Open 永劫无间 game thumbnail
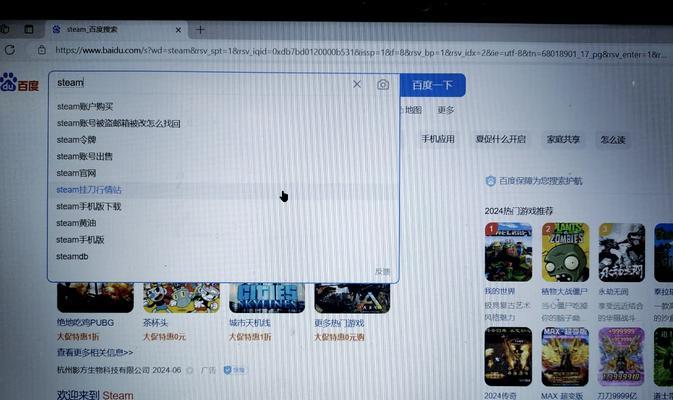This screenshot has width=673, height=400. tap(621, 253)
